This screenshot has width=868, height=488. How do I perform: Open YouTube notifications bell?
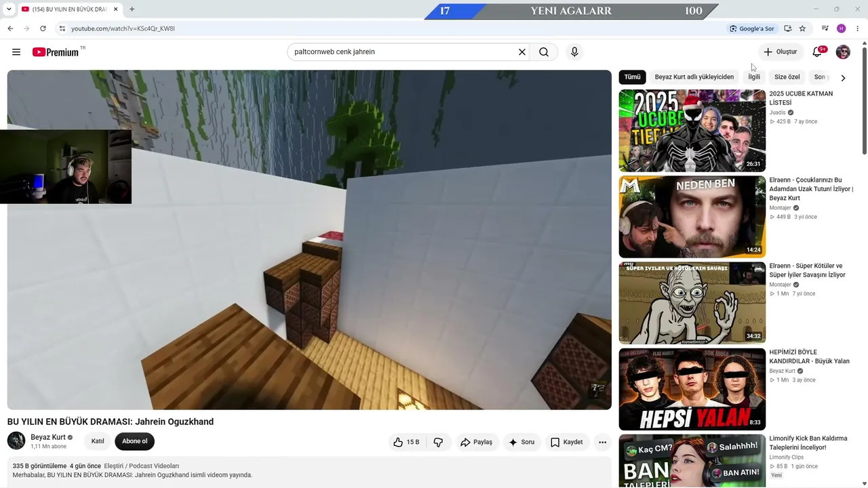818,52
